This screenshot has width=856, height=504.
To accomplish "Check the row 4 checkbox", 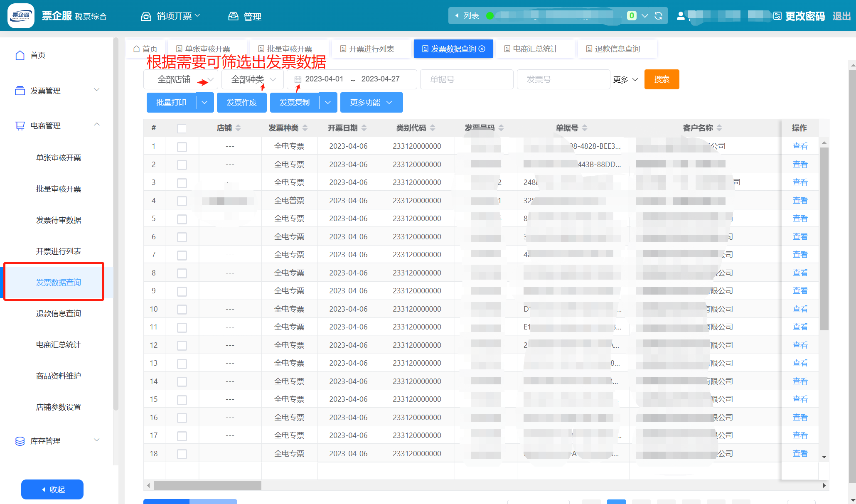I will (x=182, y=201).
